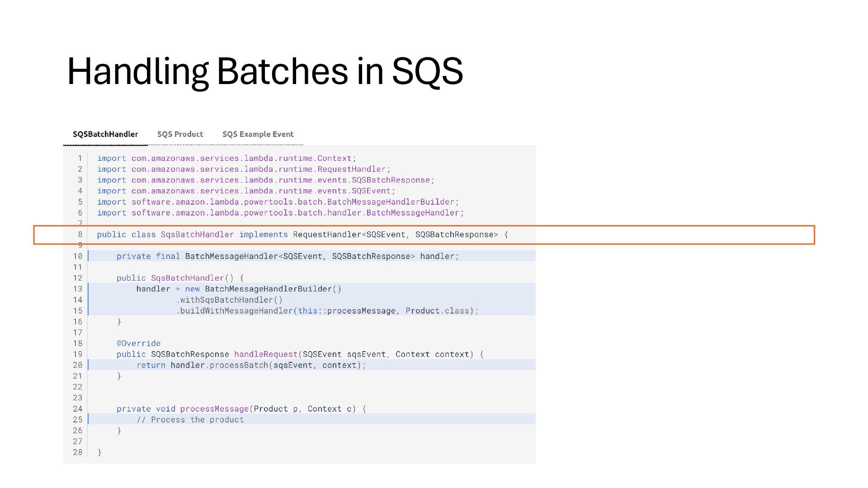The width and height of the screenshot is (868, 488).
Task: Switch to the SQS Product tab
Action: pos(180,134)
